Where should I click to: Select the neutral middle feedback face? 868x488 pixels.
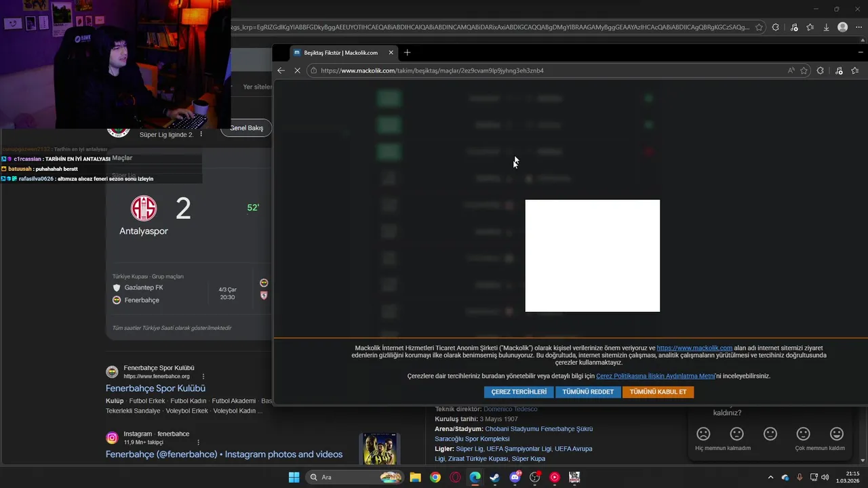point(770,434)
